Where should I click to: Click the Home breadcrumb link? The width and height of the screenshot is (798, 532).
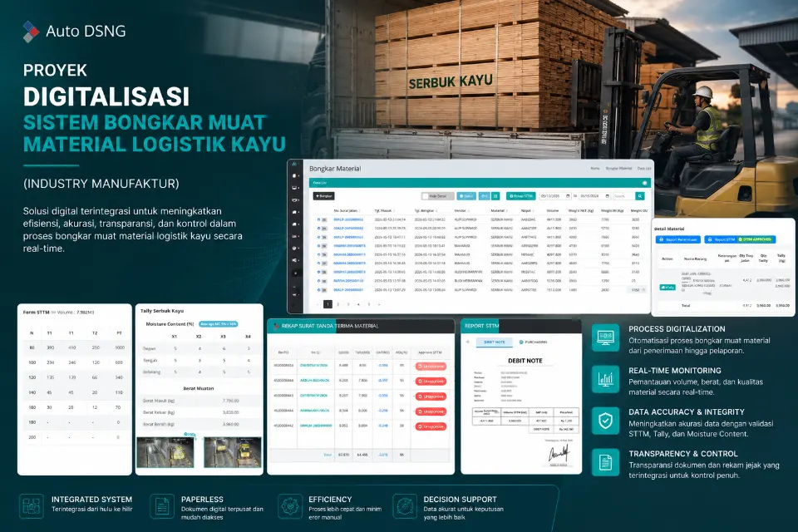(595, 169)
